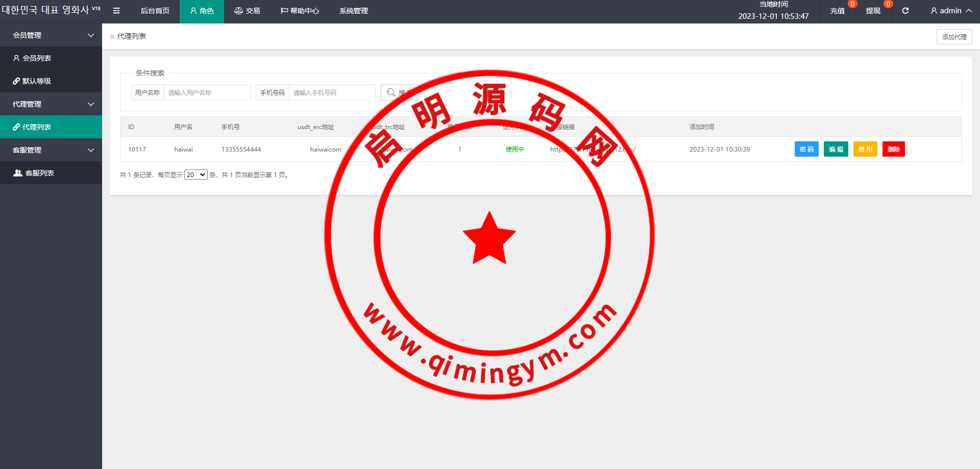Click the withdrawal notification badge
980x469 pixels.
[x=888, y=4]
